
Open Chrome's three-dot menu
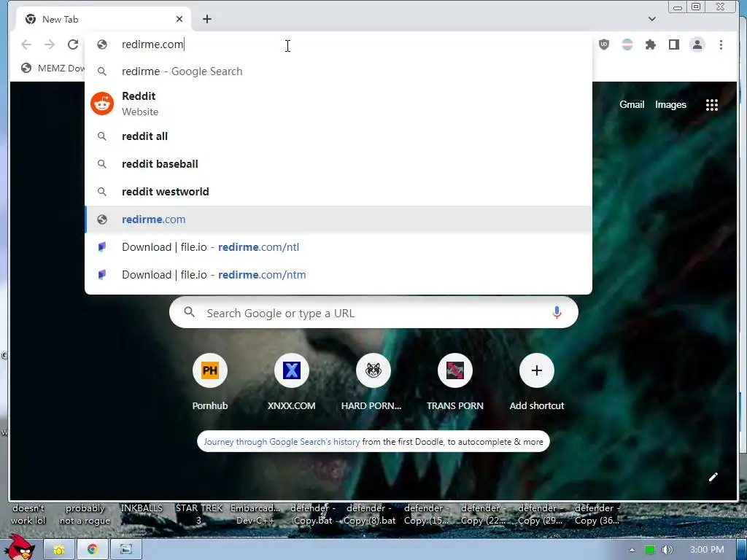tap(721, 44)
